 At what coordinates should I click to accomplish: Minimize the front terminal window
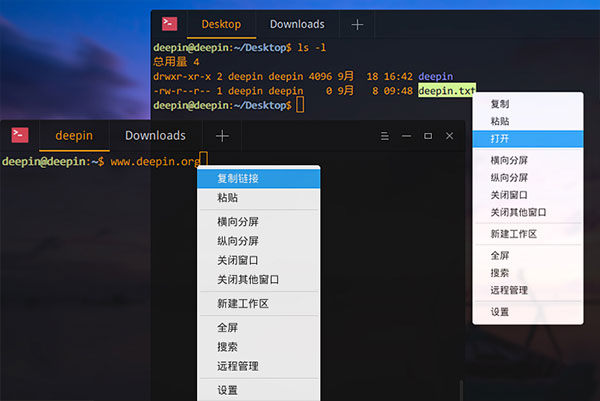tap(406, 136)
